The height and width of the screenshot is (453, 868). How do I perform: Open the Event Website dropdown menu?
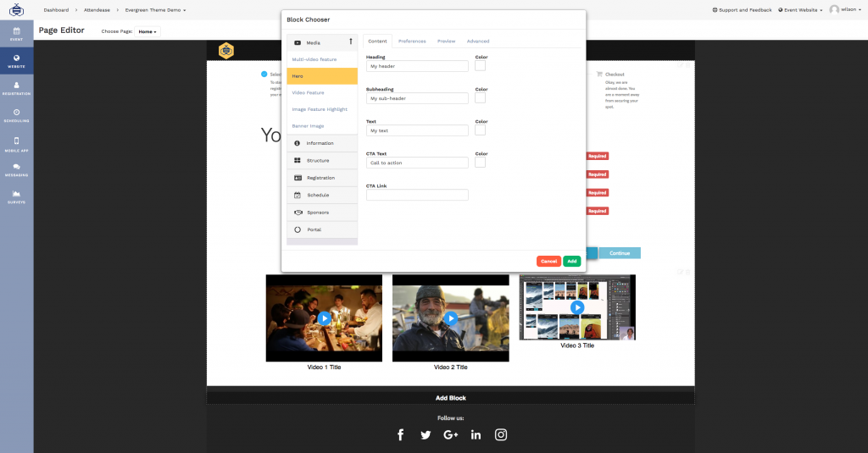pyautogui.click(x=800, y=9)
